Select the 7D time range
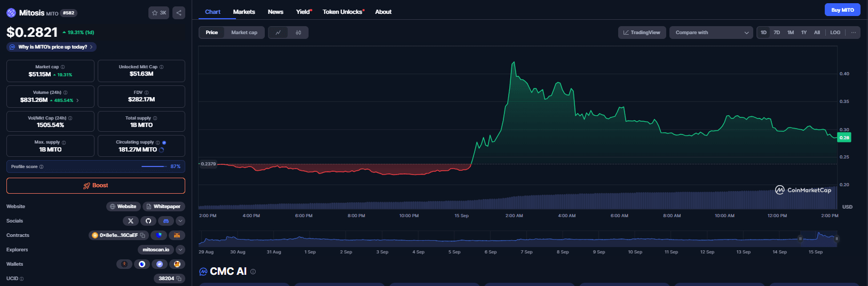Viewport: 868px width, 286px height. click(x=777, y=33)
